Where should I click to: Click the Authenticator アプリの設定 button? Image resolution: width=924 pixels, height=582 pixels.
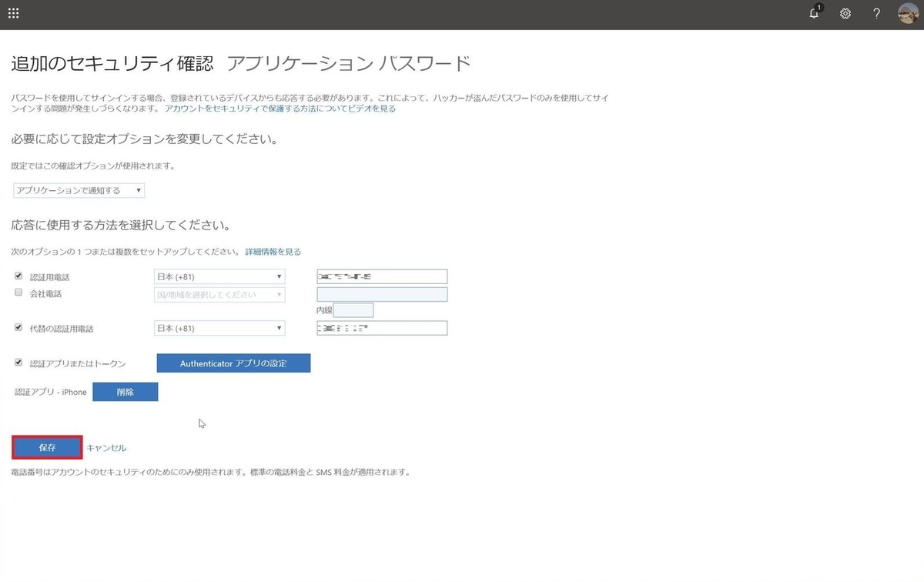pos(233,363)
